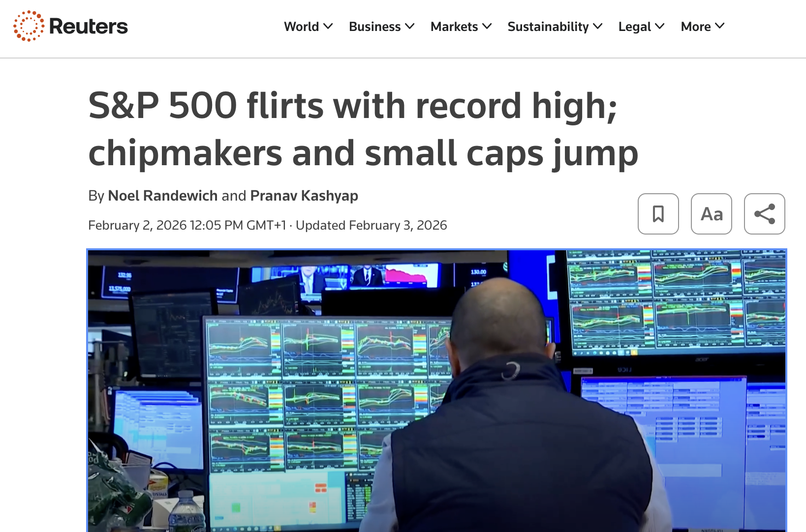Expand the Legal menu
The width and height of the screenshot is (806, 532).
[642, 27]
